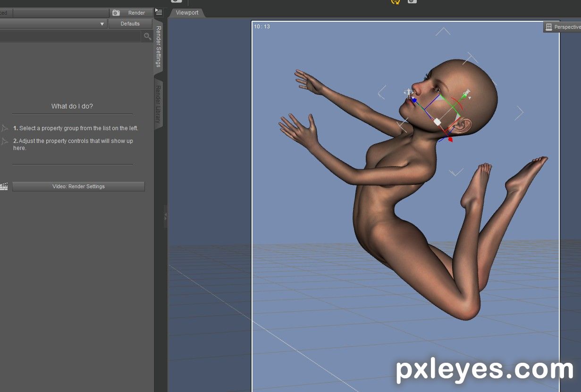
Task: Open the Video: Render Settings tutorial
Action: coord(78,186)
